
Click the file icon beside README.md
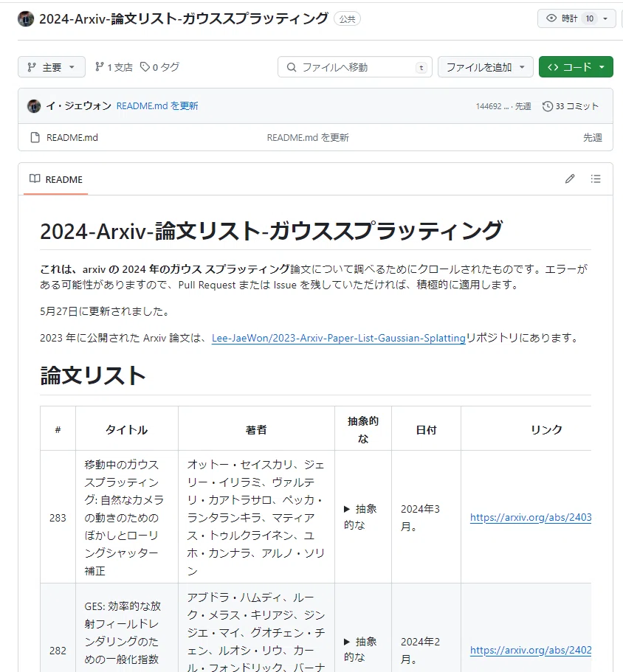tap(35, 137)
